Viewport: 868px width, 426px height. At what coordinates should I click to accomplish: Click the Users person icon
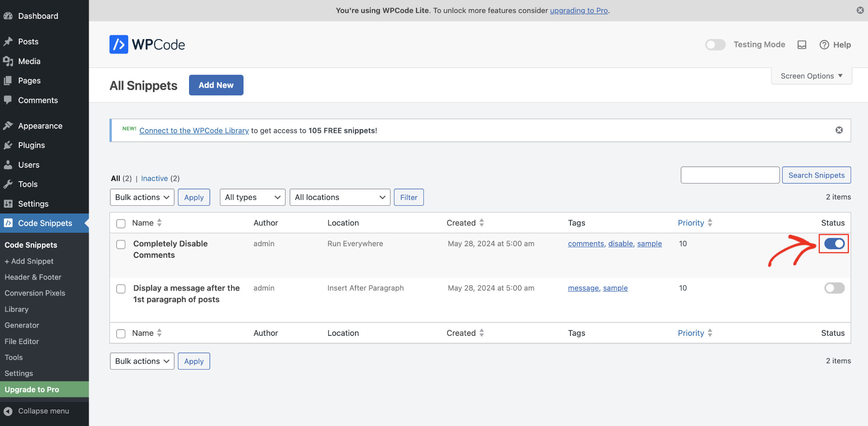click(x=8, y=165)
